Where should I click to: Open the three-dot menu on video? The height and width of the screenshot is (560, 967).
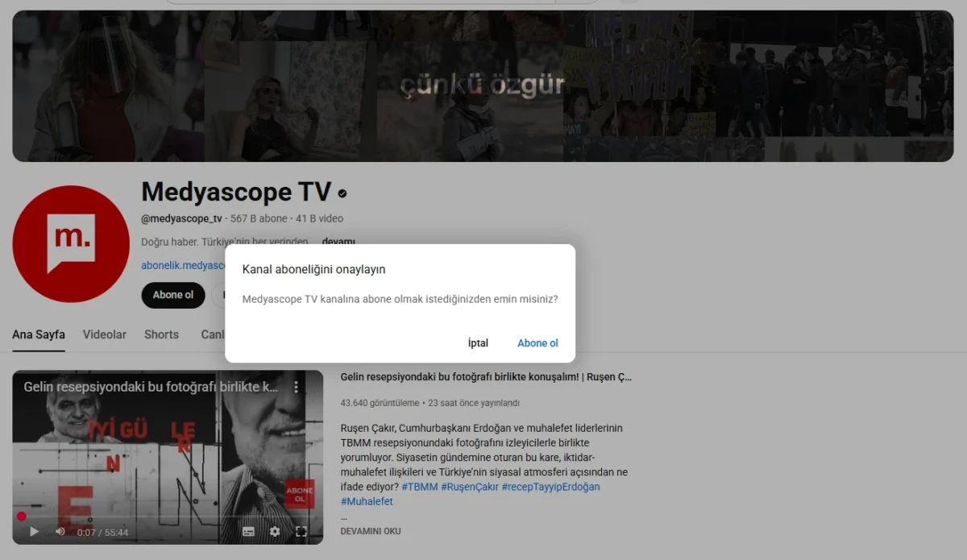point(296,388)
